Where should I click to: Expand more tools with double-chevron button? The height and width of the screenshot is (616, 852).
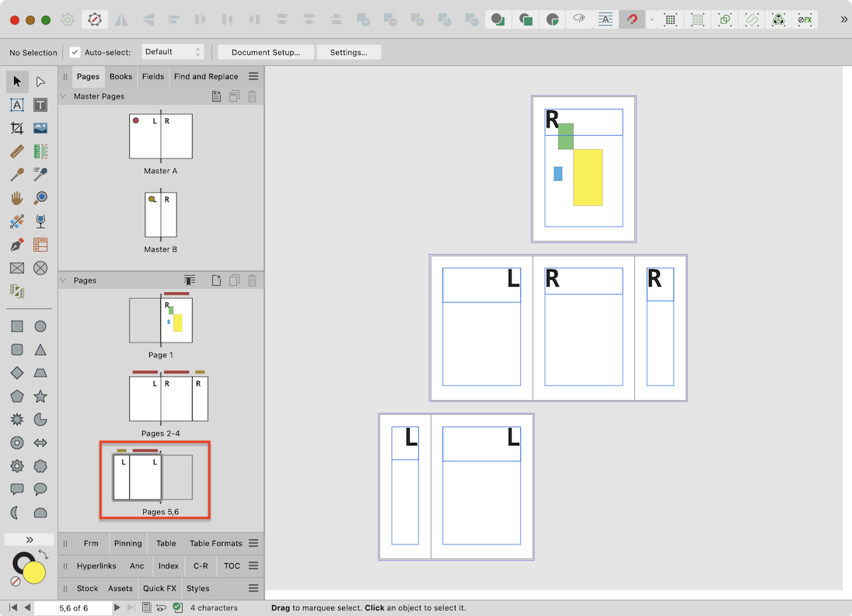(x=29, y=539)
